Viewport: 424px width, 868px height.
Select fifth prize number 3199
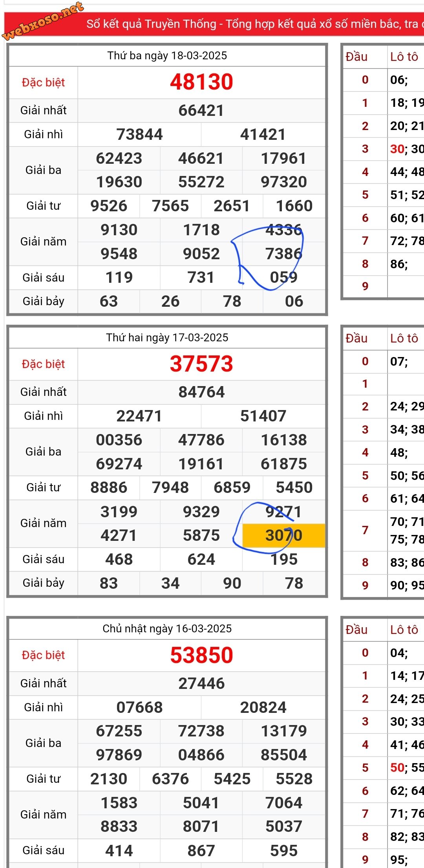click(x=119, y=512)
